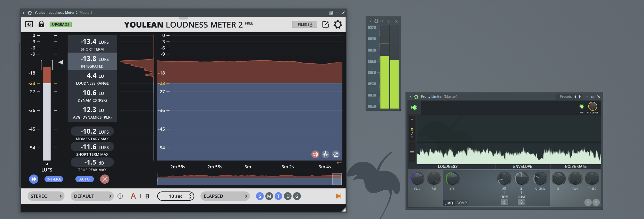Click the 10.6 LU dynamics (PSR) readout
This screenshot has height=219, width=644.
click(92, 95)
